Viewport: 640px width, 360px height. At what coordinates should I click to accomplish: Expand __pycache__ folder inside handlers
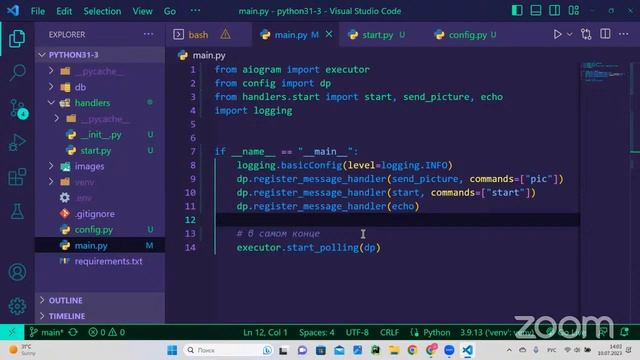tap(100, 119)
